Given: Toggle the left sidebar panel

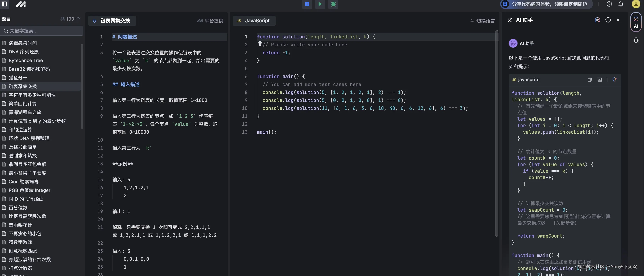Looking at the screenshot, I should click(x=5, y=4).
